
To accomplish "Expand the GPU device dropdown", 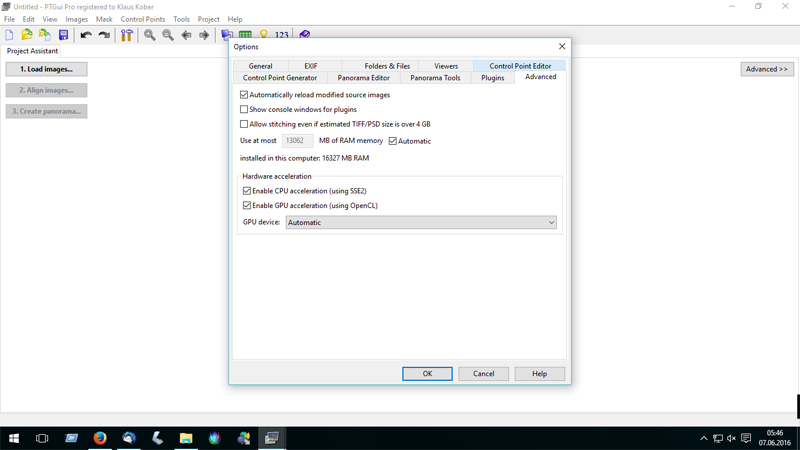I will click(x=550, y=223).
